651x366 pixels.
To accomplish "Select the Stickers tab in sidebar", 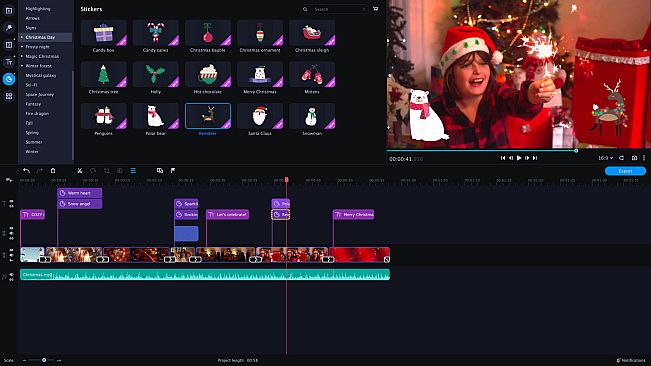I will (9, 79).
